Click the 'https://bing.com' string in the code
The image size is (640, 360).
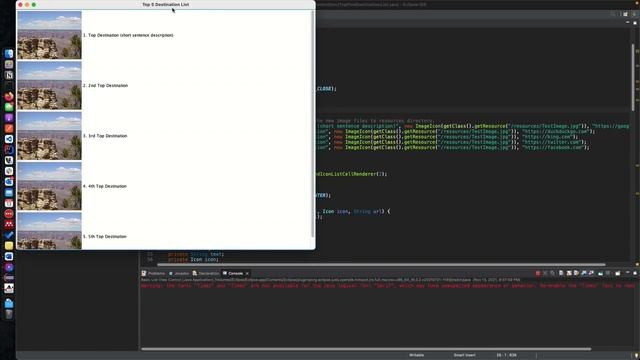click(x=547, y=137)
